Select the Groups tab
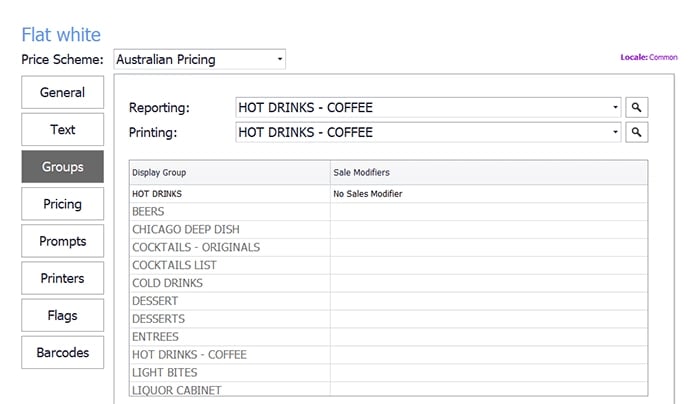This screenshot has height=404, width=700. point(62,167)
